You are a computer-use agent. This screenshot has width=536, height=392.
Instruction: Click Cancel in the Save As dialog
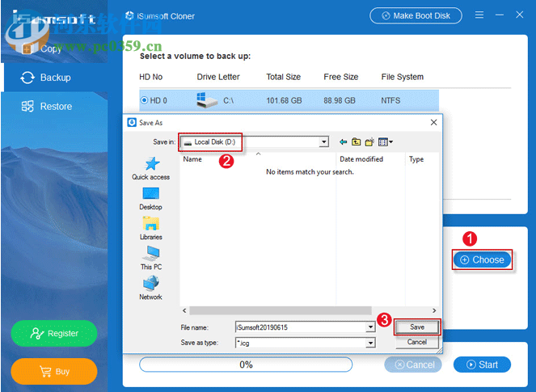coord(417,342)
